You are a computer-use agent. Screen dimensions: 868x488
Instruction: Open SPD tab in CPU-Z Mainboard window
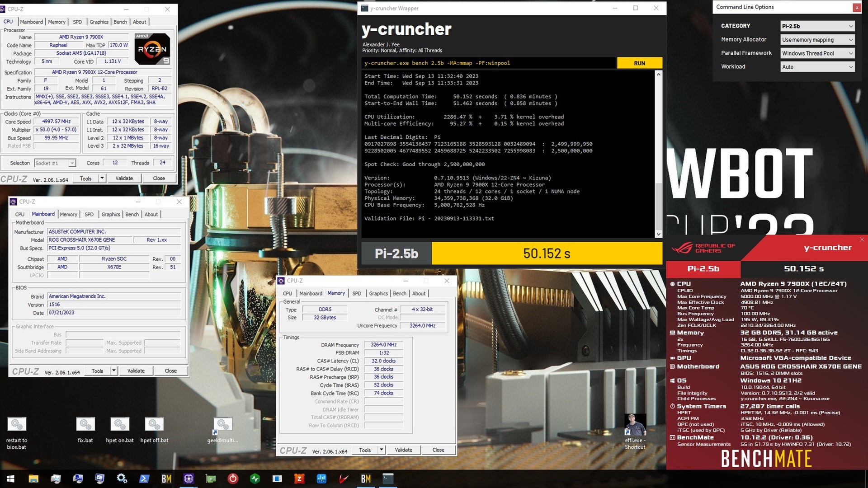point(90,214)
